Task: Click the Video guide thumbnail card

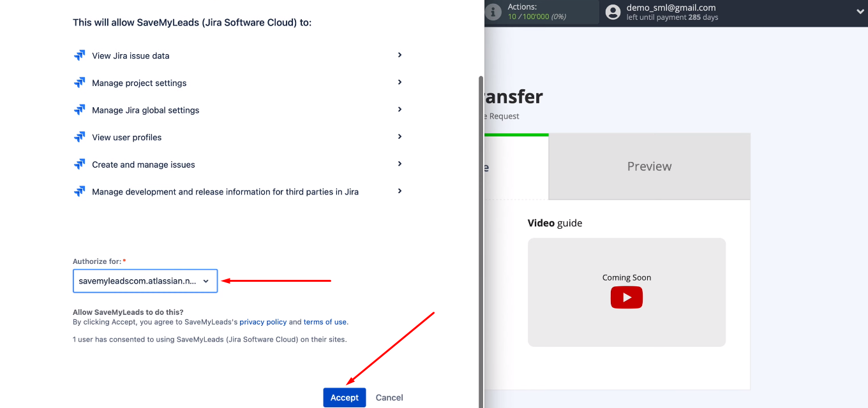Action: click(x=627, y=293)
